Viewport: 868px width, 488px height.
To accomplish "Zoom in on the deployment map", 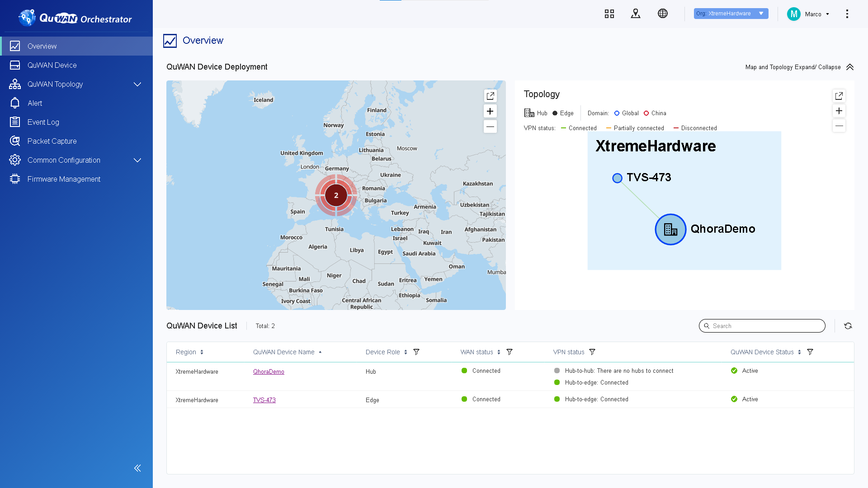I will tap(490, 111).
